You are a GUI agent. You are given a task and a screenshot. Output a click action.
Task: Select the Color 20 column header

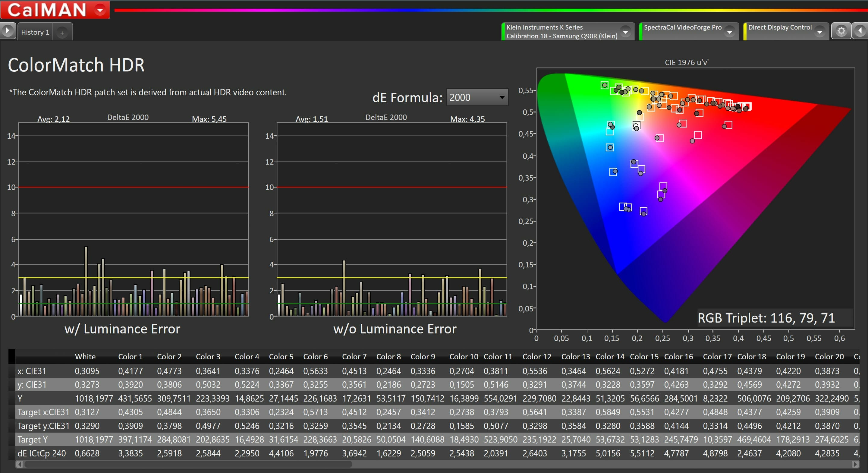pyautogui.click(x=829, y=357)
